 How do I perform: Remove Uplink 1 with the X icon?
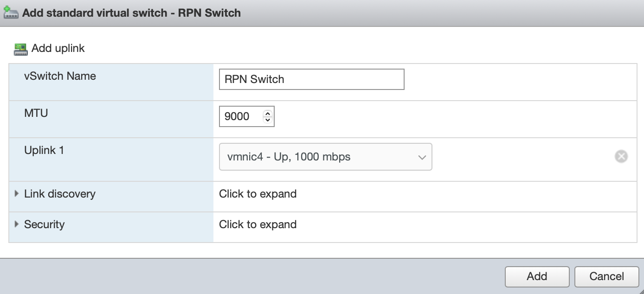click(x=621, y=157)
